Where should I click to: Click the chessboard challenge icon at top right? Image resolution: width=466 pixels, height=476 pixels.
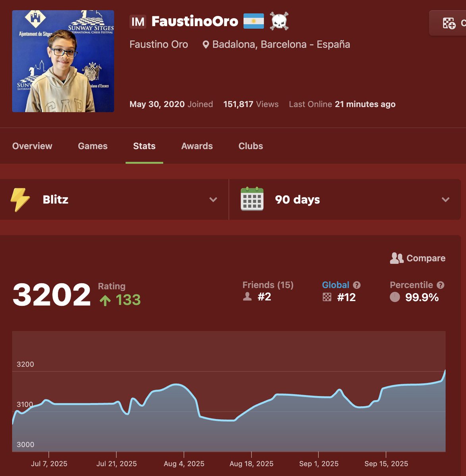449,23
